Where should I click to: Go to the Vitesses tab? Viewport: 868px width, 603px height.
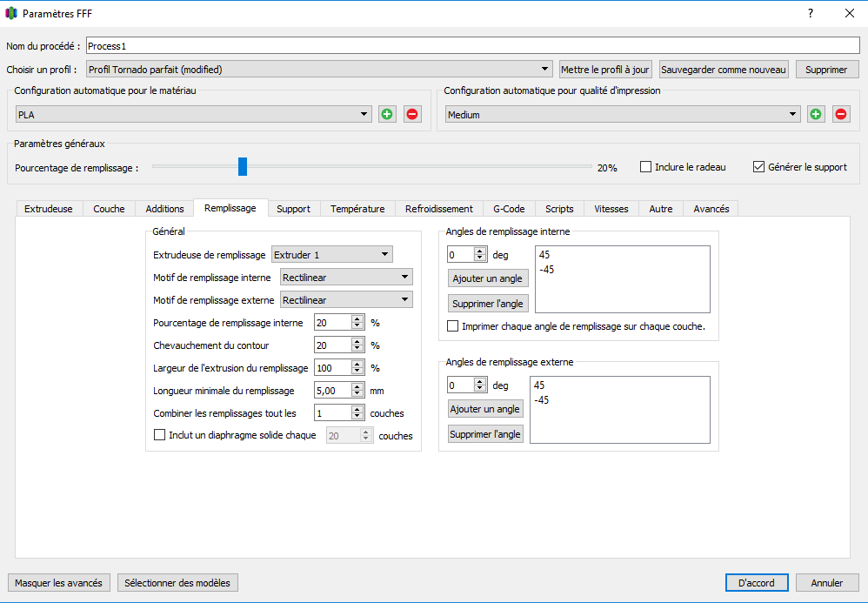(x=611, y=209)
